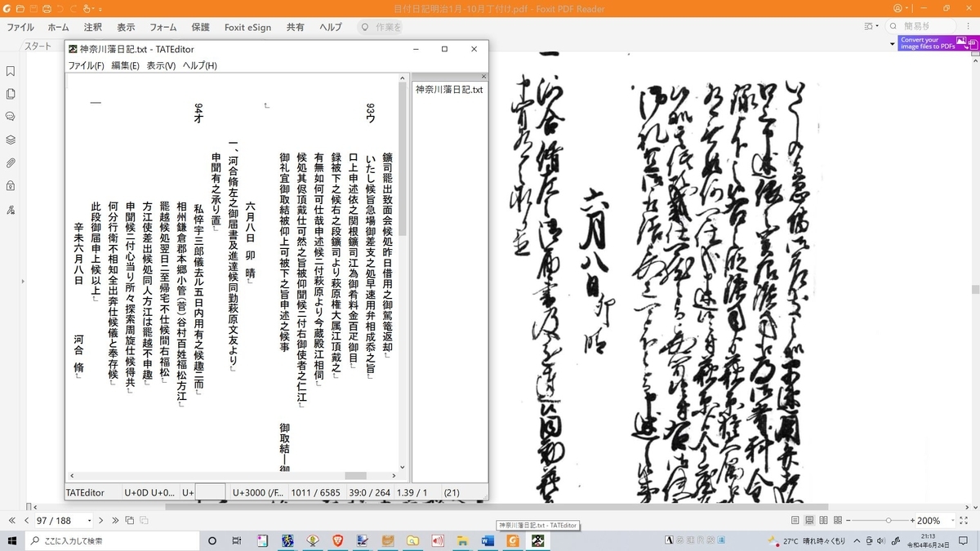
Task: Open the スタート document tab in Foxit
Action: click(38, 46)
